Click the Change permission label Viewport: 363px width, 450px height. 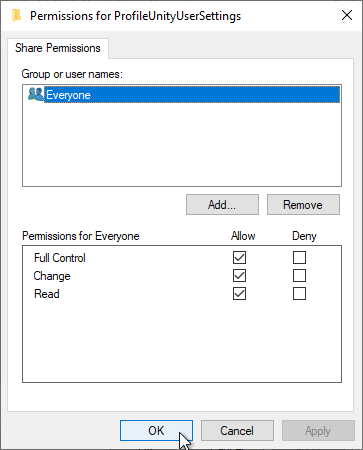tap(52, 276)
